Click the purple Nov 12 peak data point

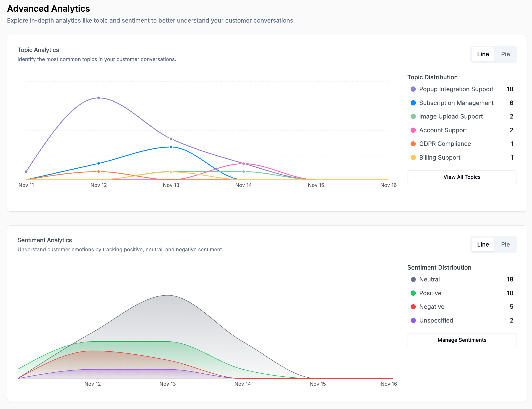(99, 98)
